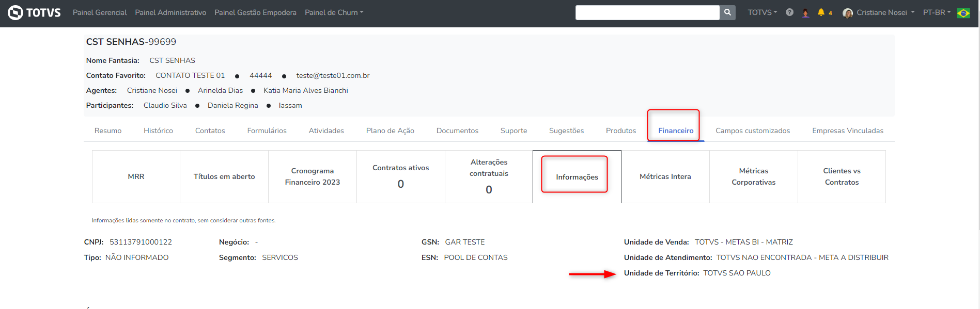This screenshot has height=309, width=980.
Task: Click agent Katia Maria Alves Bianchi
Action: (306, 90)
